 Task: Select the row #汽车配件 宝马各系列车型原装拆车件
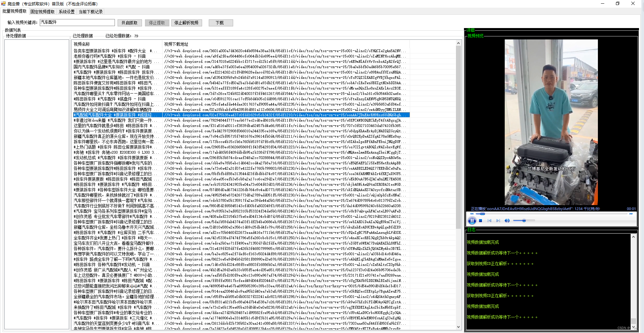241,211
